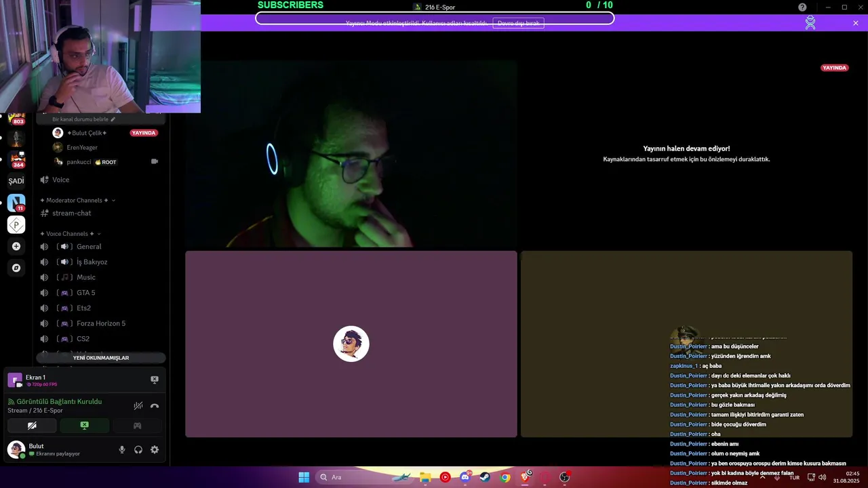This screenshot has width=868, height=488.
Task: Switch the TUR keyboard language indicator
Action: pos(794,477)
